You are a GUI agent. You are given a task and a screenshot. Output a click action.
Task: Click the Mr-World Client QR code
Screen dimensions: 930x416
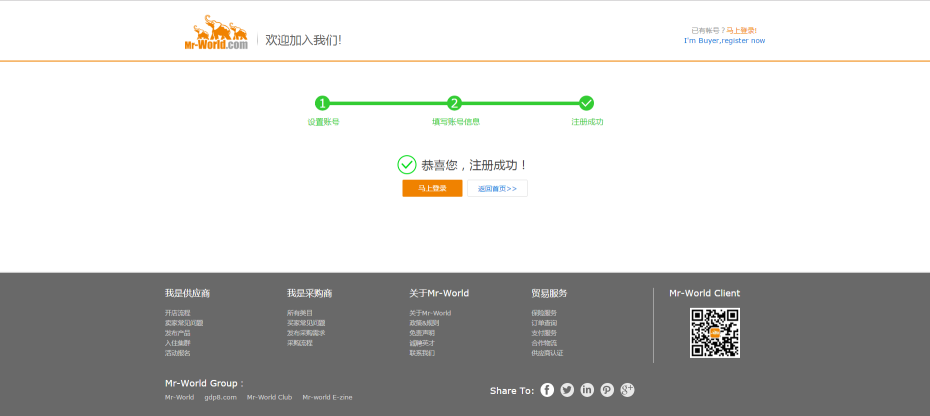(714, 333)
